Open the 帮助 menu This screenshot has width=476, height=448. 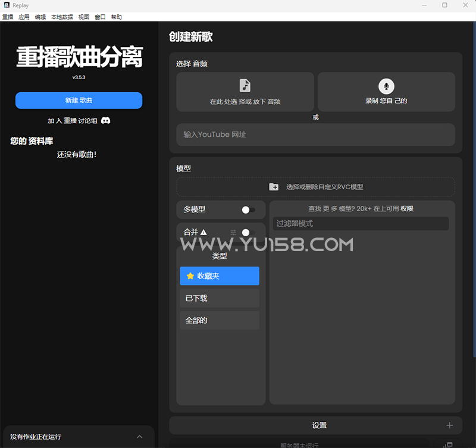(x=115, y=17)
